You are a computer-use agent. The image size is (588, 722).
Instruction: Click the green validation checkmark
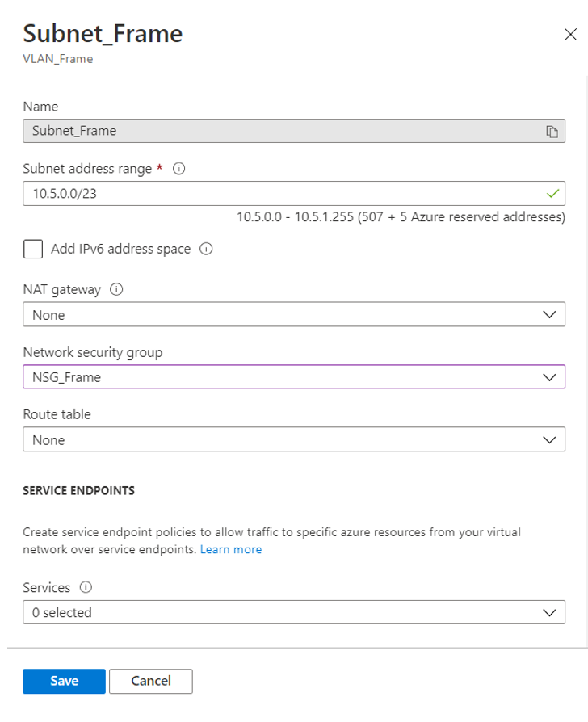[x=552, y=194]
